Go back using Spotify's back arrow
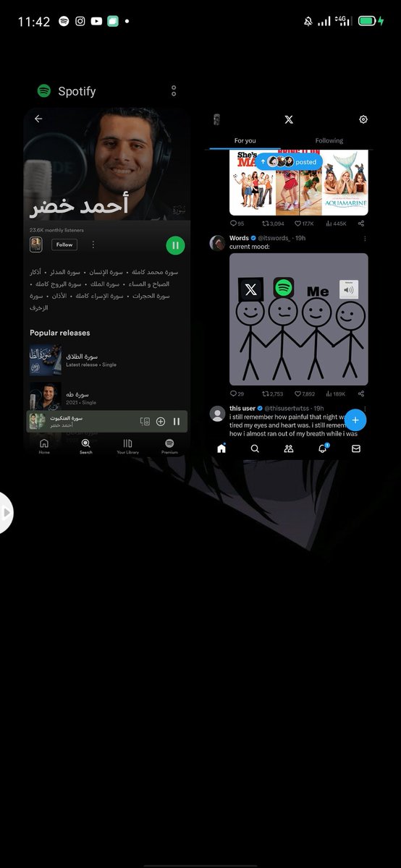 tap(38, 119)
